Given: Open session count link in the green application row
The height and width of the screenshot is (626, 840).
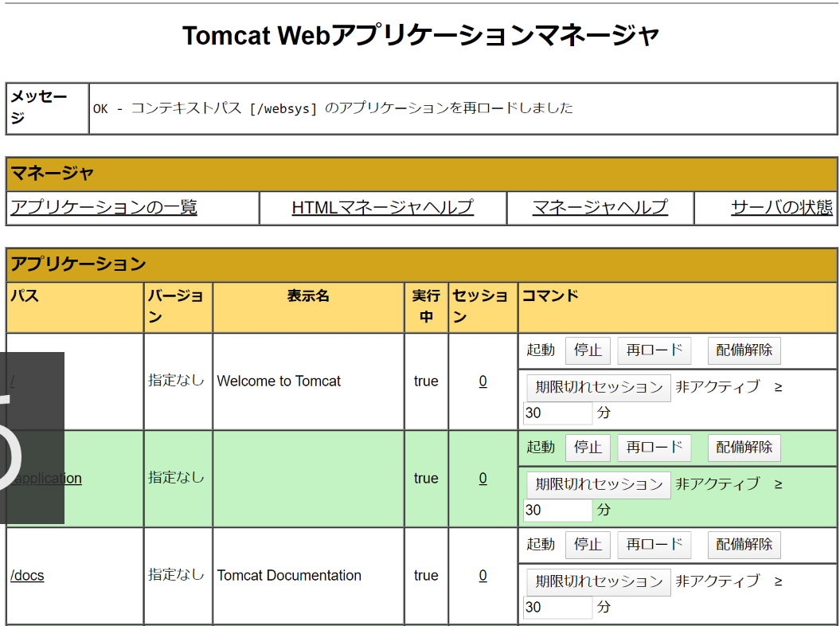Looking at the screenshot, I should 483,478.
